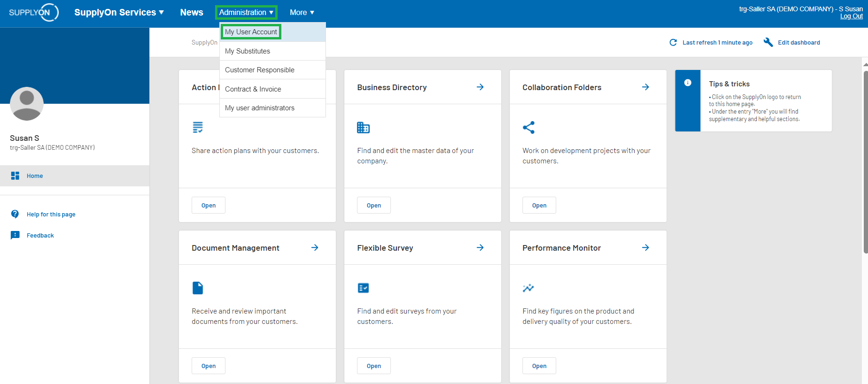Open Edit dashboard link
The width and height of the screenshot is (868, 384).
click(798, 43)
